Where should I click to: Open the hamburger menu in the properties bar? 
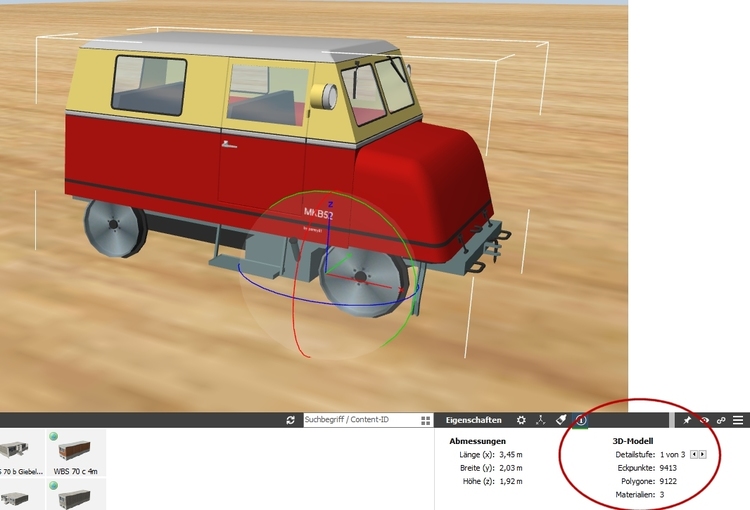coord(738,420)
